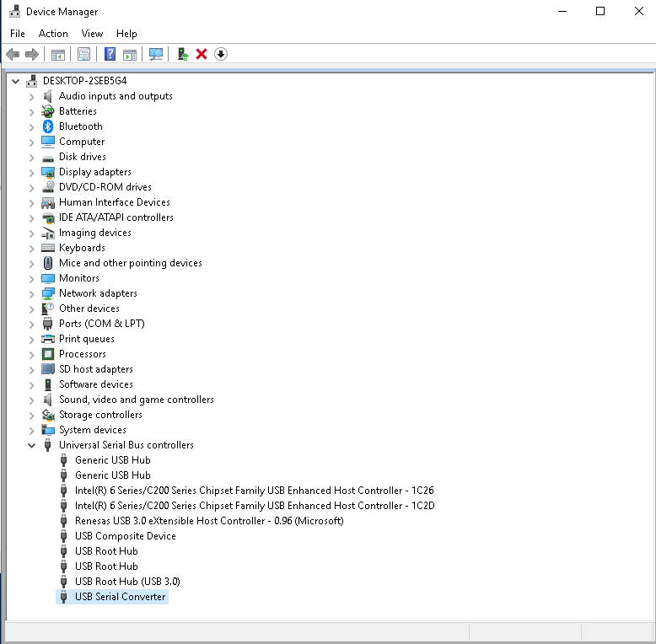Click the Storage controllers label
The image size is (656, 644).
pyautogui.click(x=100, y=415)
